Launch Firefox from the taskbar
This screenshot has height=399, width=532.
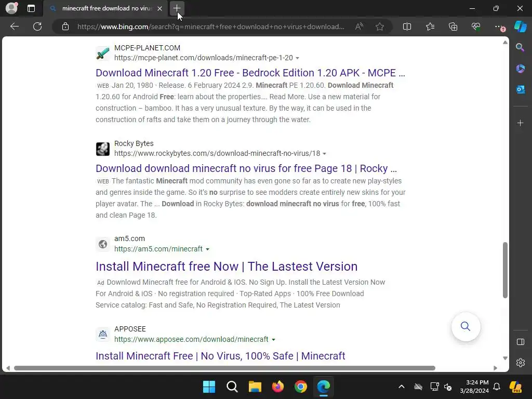click(x=278, y=387)
